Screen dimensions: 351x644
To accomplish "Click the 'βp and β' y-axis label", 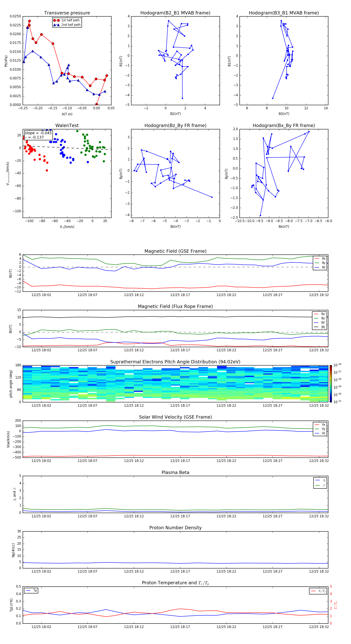I will tap(14, 494).
